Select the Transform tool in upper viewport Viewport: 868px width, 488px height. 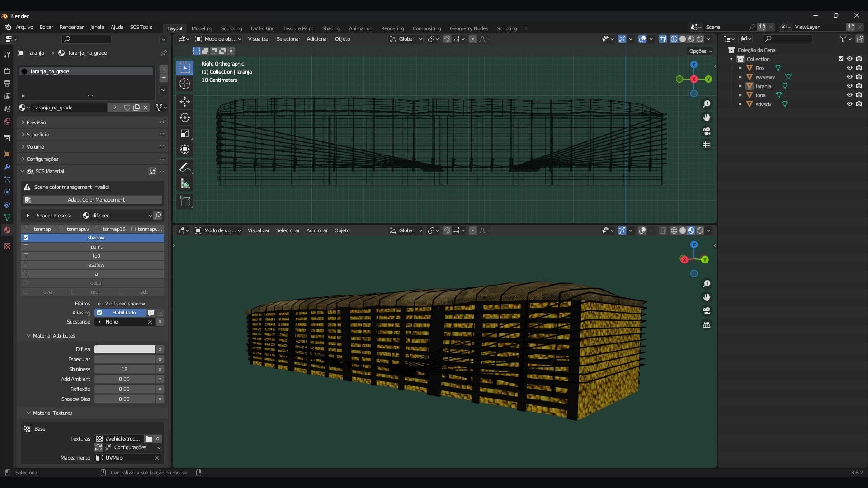(x=185, y=149)
